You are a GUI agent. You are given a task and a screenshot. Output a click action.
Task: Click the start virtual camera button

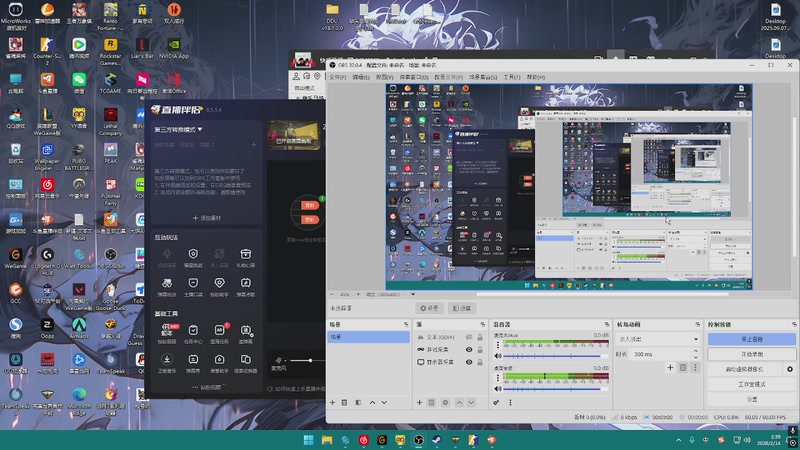coord(745,369)
